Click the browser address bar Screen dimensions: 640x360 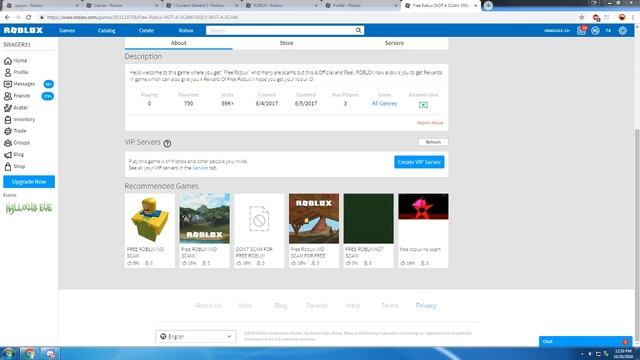306,17
